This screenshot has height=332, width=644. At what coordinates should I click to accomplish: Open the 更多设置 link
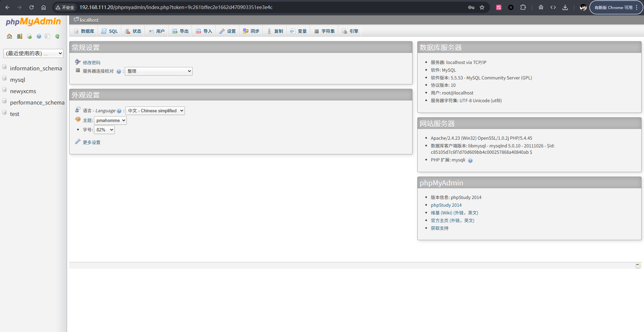coord(92,142)
